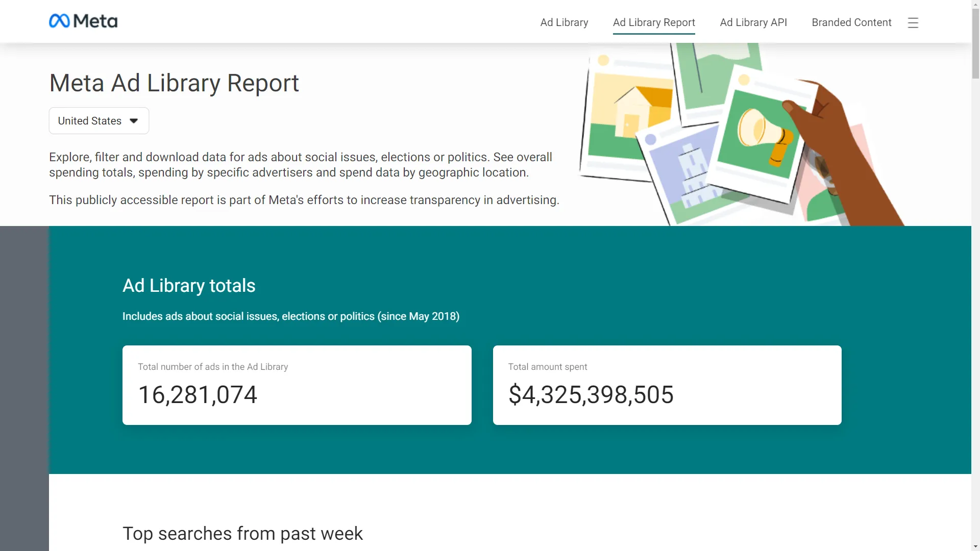Go to Ad Library API
This screenshot has width=980, height=551.
click(753, 22)
